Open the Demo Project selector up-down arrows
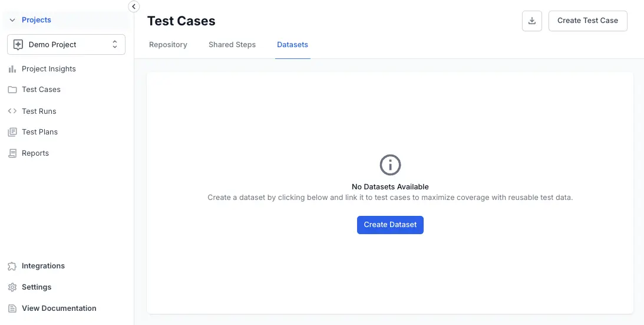This screenshot has width=644, height=325. 114,45
